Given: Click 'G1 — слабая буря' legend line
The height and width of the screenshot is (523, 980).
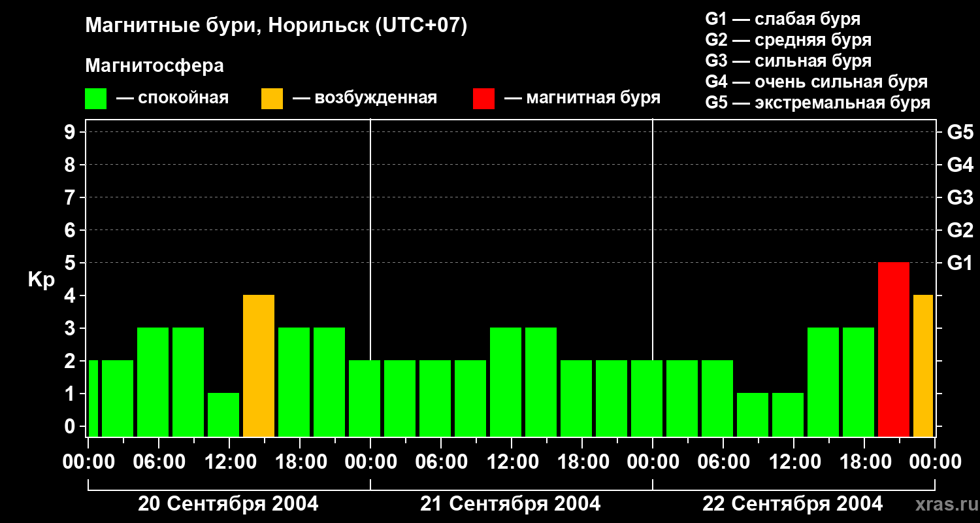Looking at the screenshot, I should pos(783,19).
